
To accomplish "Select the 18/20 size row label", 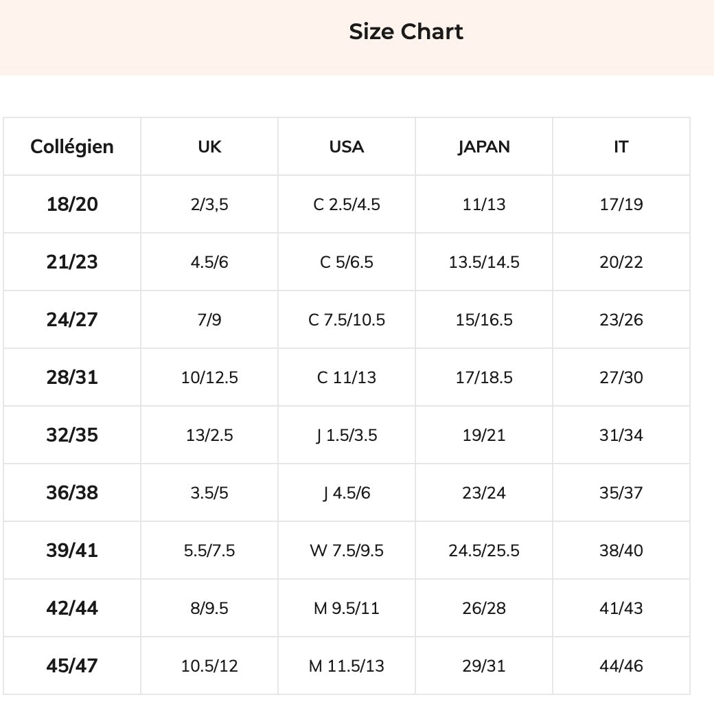I will 72,204.
